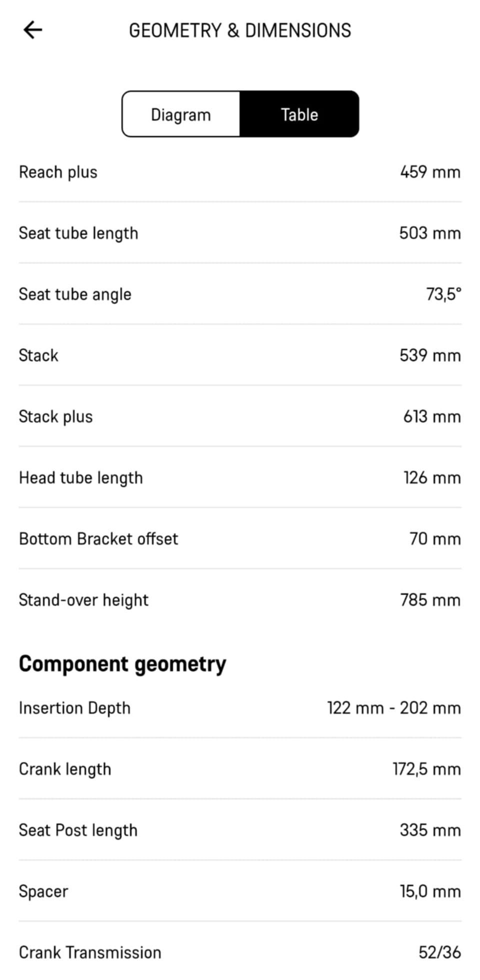Tap the Seat tube length row

240,233
